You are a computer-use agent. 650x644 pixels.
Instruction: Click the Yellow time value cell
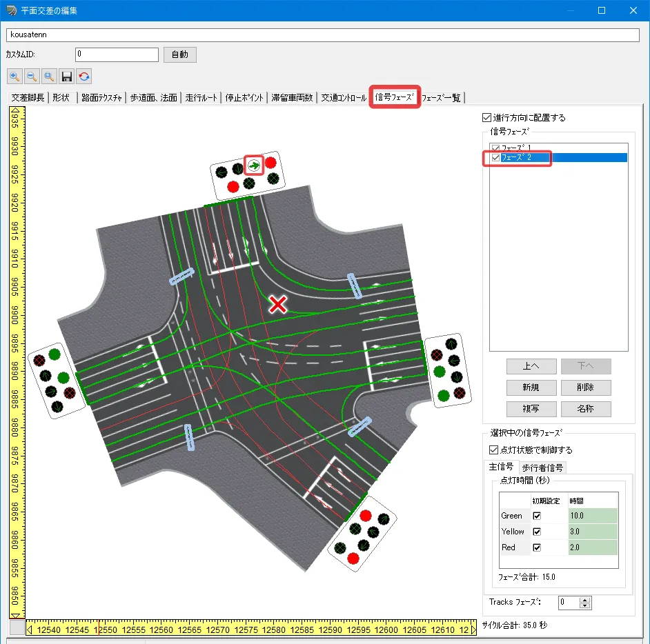(592, 532)
